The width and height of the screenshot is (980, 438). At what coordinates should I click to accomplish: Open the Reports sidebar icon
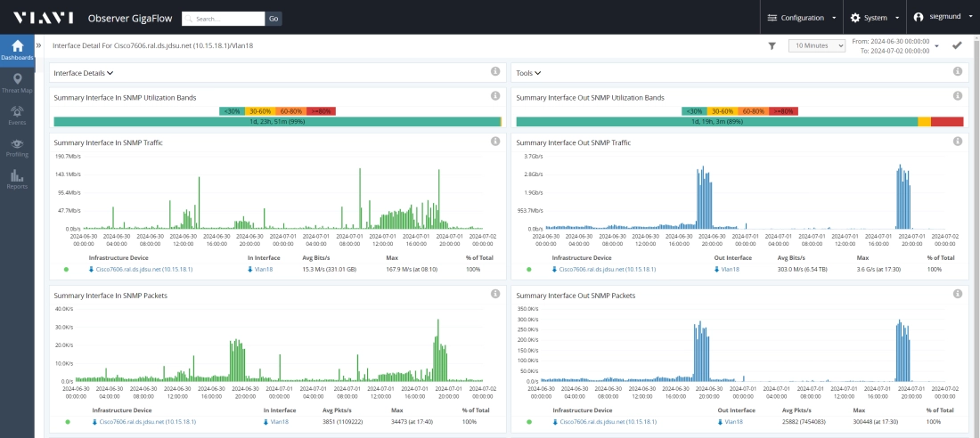pos(17,179)
